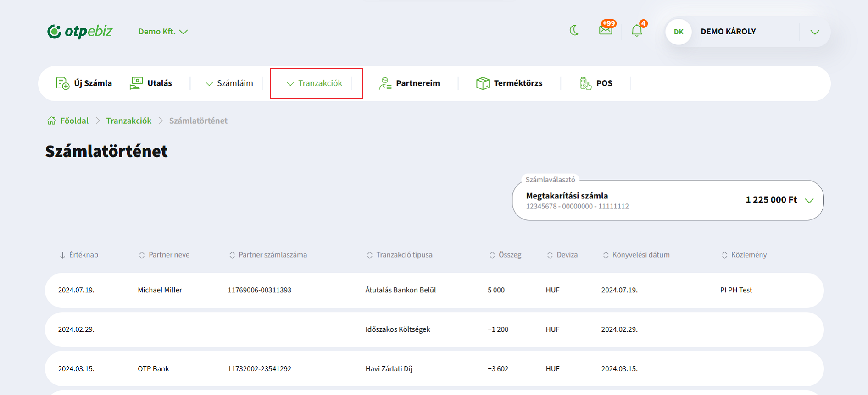Click the Partnereim person icon
The image size is (868, 395).
385,83
